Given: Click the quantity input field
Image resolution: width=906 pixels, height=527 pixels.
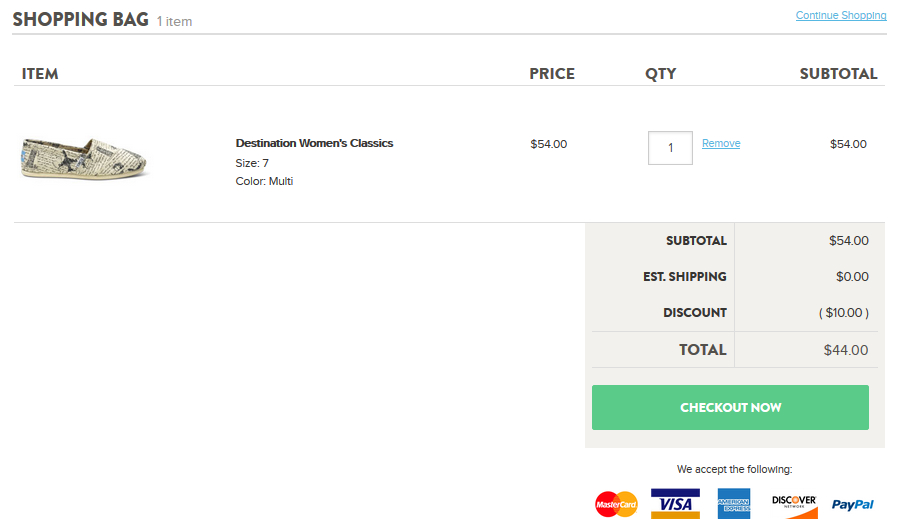Looking at the screenshot, I should point(670,148).
